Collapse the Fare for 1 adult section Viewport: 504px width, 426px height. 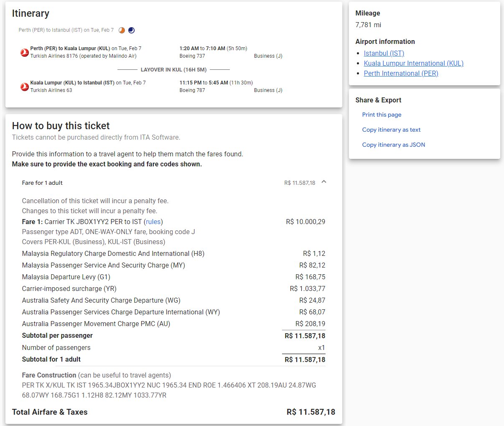(x=324, y=182)
